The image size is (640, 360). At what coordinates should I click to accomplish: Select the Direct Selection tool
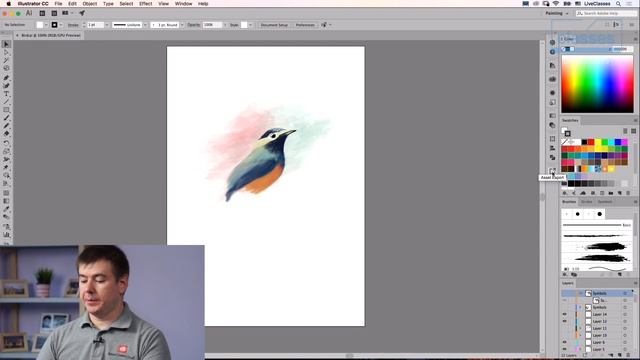[6, 52]
